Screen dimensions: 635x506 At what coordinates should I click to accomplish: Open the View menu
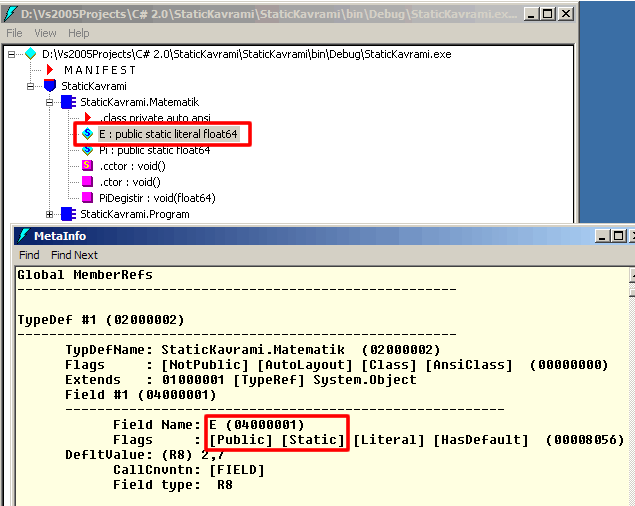pyautogui.click(x=46, y=33)
